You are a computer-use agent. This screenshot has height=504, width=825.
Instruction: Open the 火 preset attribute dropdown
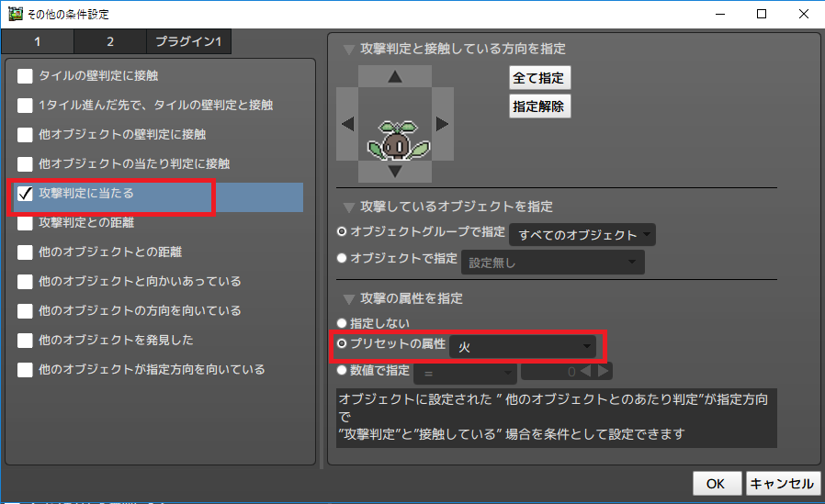tap(523, 347)
